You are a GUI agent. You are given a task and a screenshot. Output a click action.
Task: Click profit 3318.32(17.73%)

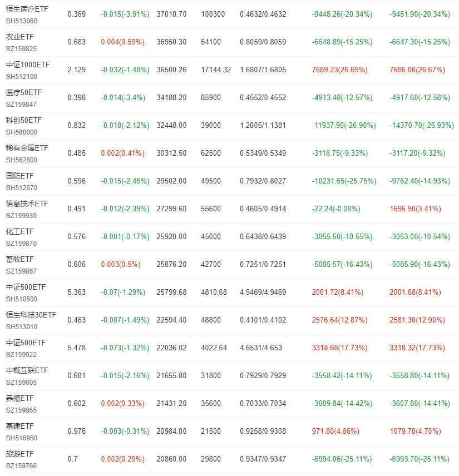[417, 348]
